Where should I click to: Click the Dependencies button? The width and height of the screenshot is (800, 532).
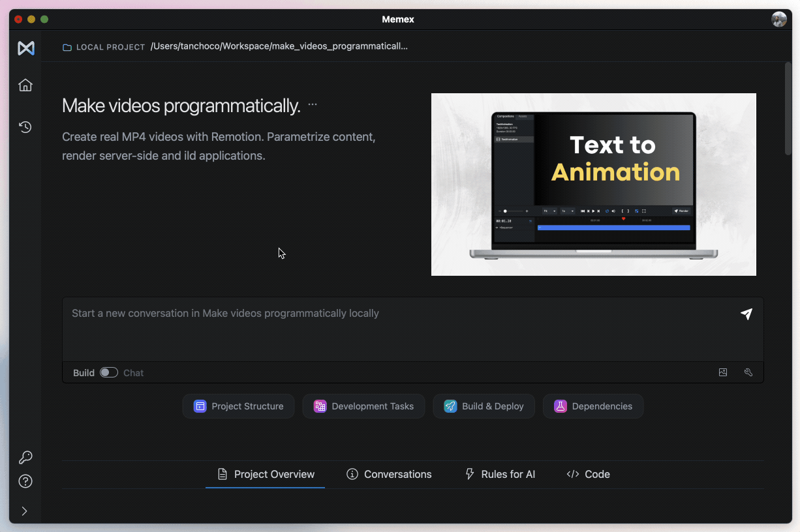coord(593,406)
